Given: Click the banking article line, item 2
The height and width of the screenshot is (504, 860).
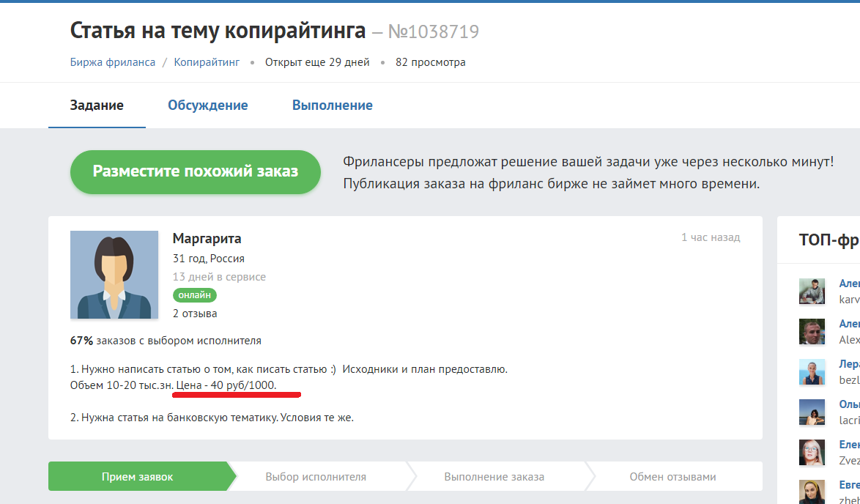Looking at the screenshot, I should tap(212, 418).
